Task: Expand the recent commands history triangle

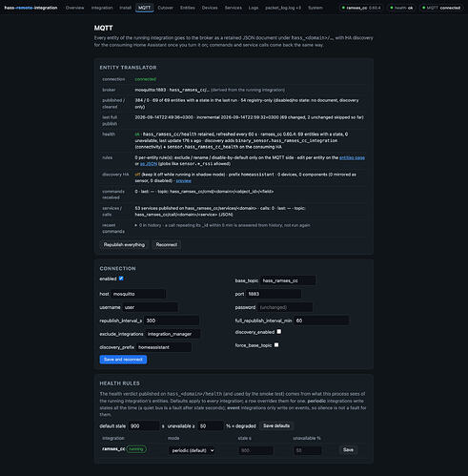Action: tap(136, 225)
